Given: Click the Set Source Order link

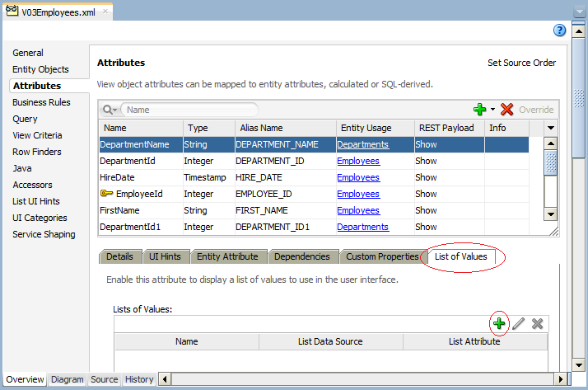Looking at the screenshot, I should 521,63.
